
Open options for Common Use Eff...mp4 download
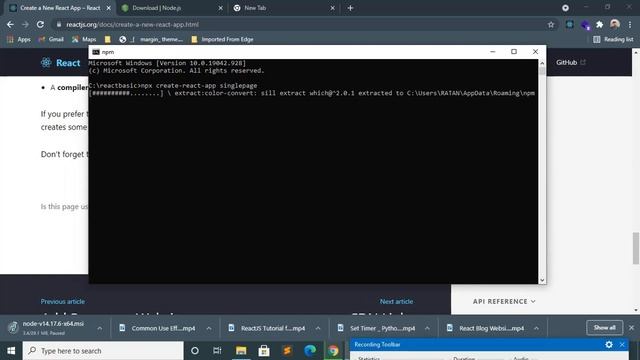209,328
